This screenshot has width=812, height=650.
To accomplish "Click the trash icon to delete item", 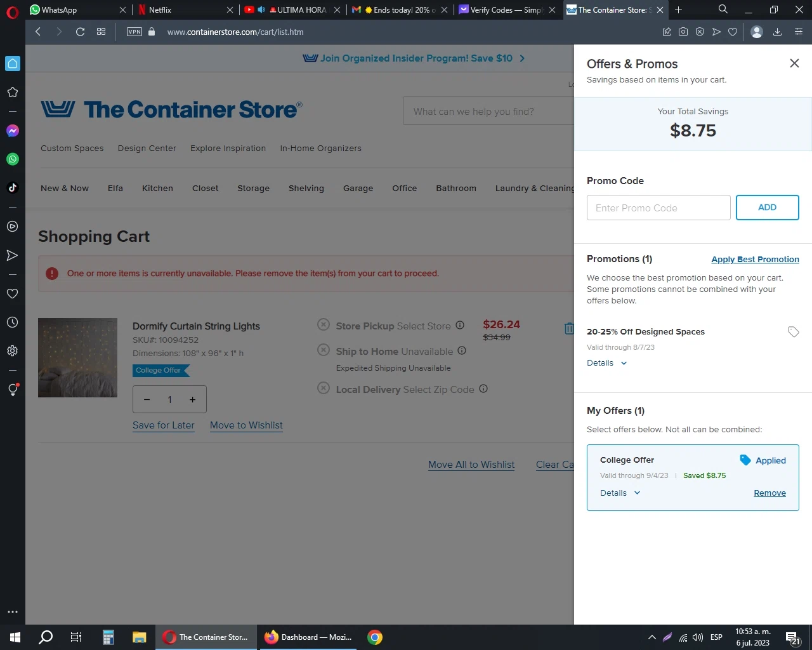I will [569, 328].
